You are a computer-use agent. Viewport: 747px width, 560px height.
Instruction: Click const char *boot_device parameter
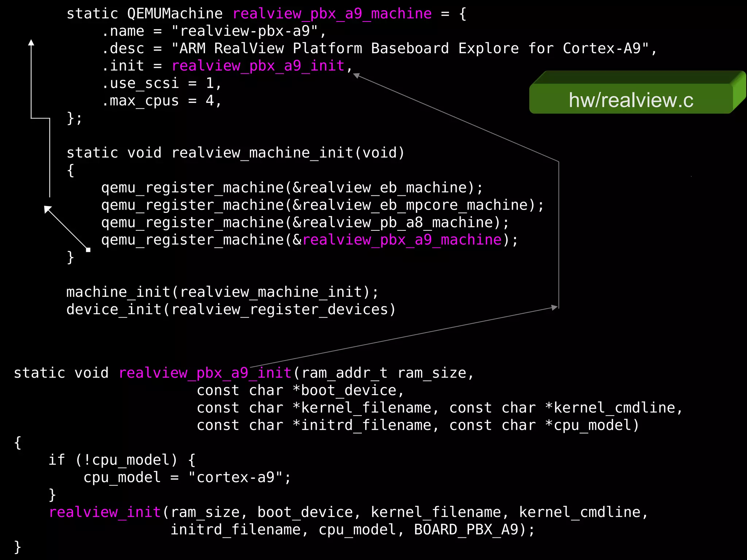(x=297, y=390)
